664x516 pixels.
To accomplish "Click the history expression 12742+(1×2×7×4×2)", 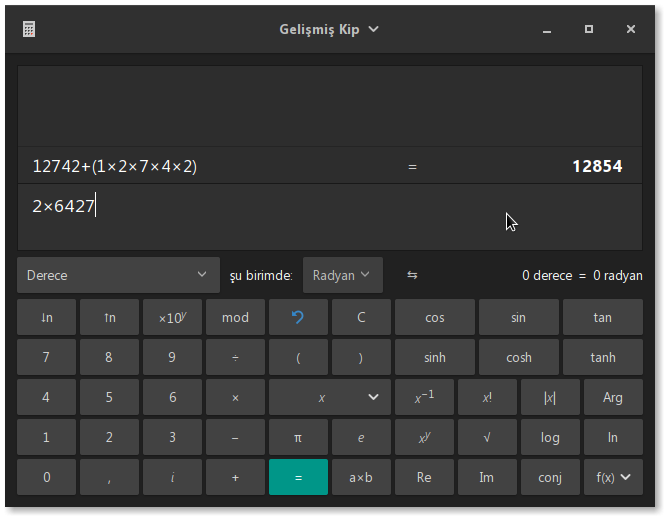I will (x=115, y=166).
